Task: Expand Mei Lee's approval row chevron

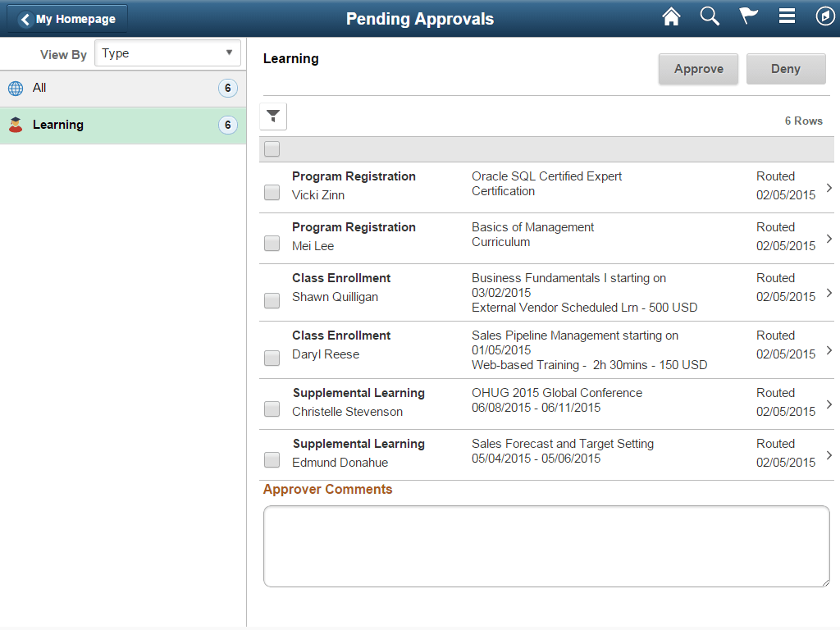Action: pyautogui.click(x=829, y=238)
